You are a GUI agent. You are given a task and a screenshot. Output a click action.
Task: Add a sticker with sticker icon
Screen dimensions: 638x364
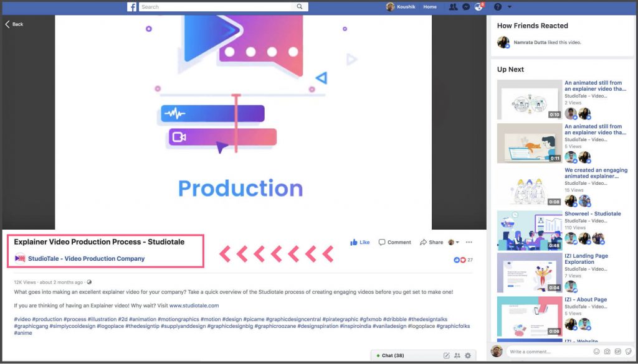[628, 352]
